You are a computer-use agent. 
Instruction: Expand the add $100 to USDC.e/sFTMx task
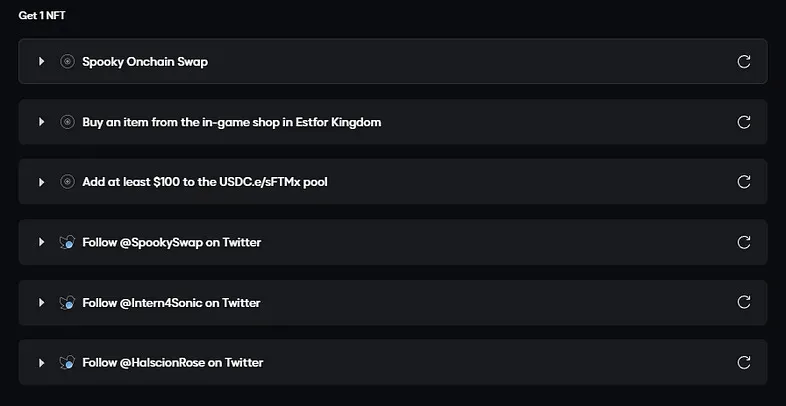(x=42, y=182)
